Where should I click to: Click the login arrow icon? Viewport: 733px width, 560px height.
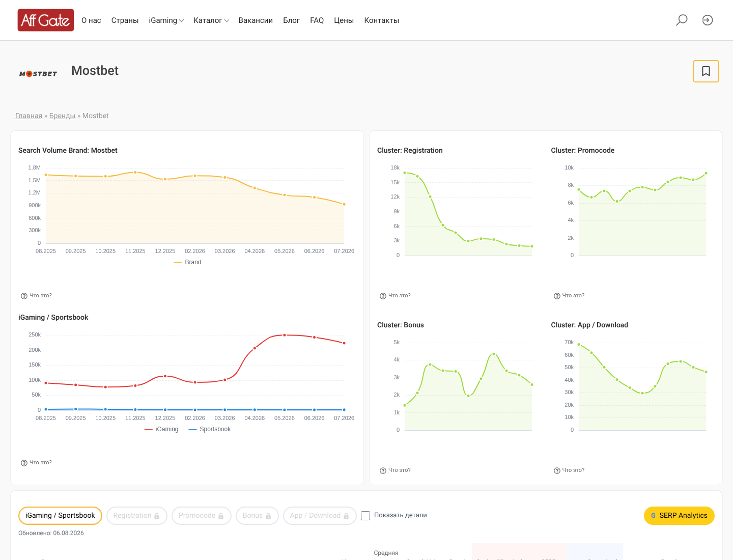point(708,20)
